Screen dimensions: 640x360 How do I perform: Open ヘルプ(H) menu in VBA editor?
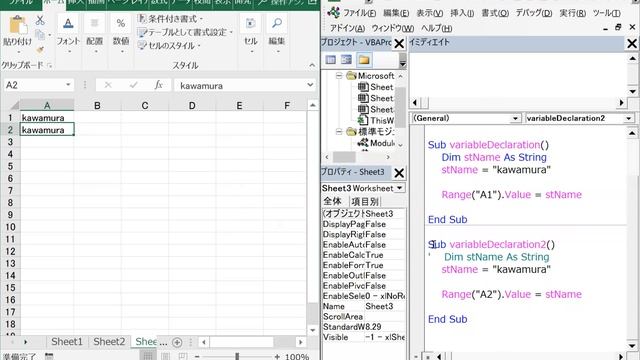click(436, 28)
